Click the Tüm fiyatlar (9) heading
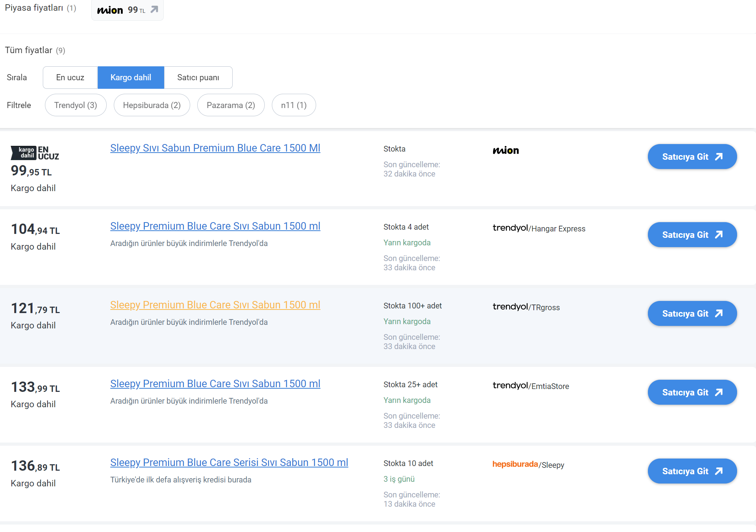 [35, 50]
